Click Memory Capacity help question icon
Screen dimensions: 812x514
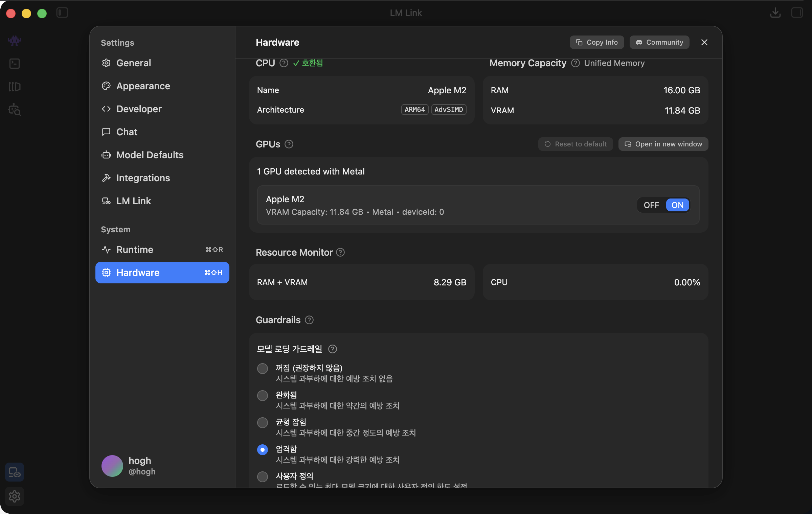576,63
